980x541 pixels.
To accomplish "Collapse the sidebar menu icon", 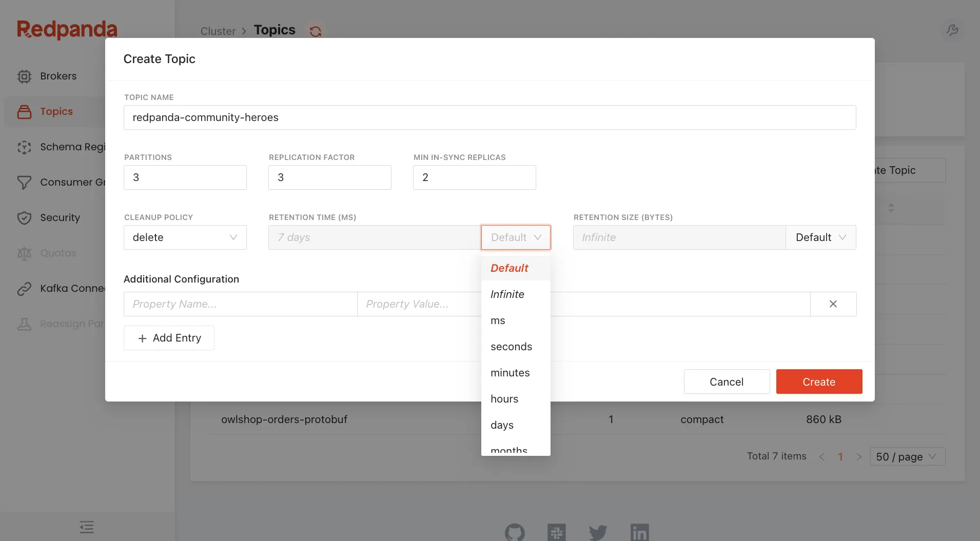I will (87, 527).
